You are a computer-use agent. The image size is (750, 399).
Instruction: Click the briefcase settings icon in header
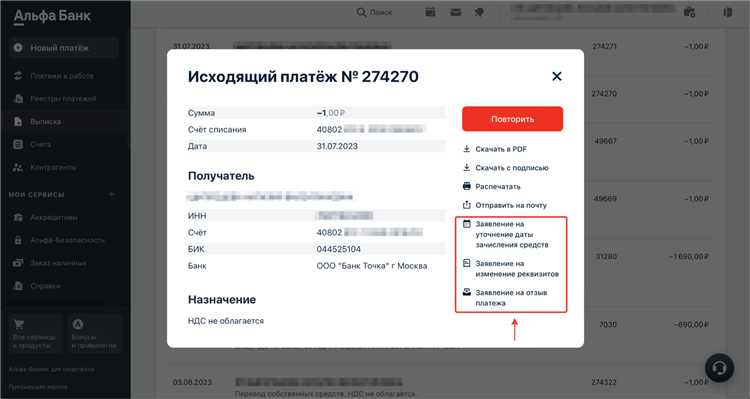tap(689, 12)
